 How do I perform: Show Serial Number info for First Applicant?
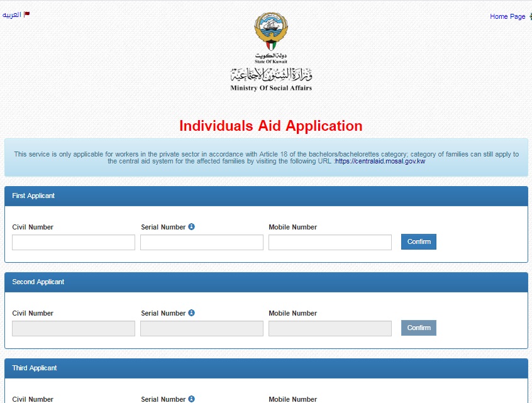coord(191,226)
